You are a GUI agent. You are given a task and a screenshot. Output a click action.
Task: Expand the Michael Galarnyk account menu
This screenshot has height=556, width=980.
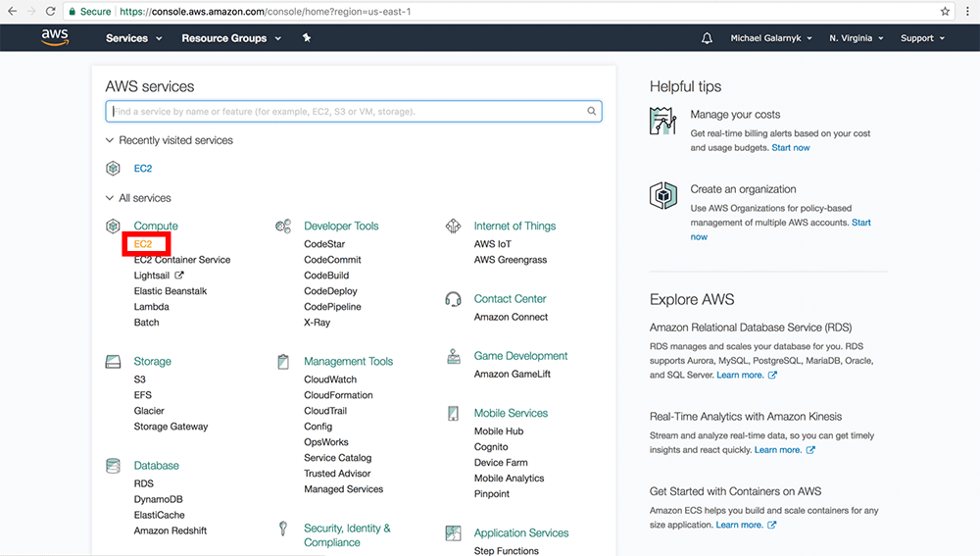pyautogui.click(x=771, y=38)
